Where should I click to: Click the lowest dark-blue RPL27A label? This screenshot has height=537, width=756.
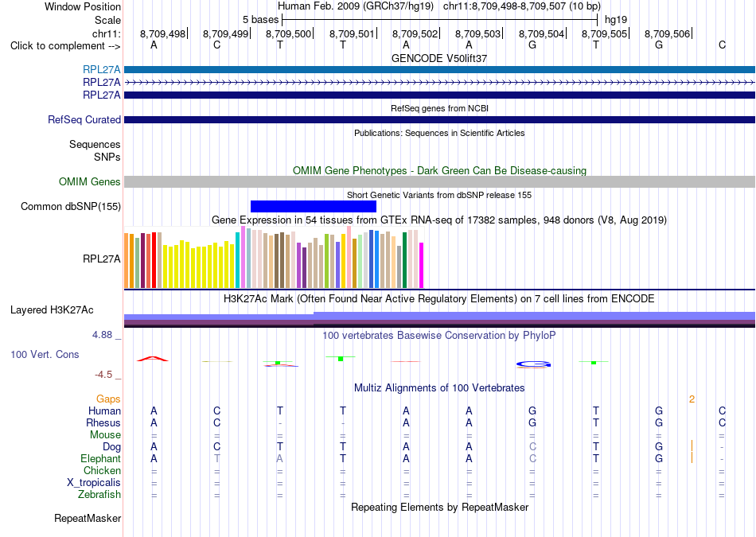(102, 95)
